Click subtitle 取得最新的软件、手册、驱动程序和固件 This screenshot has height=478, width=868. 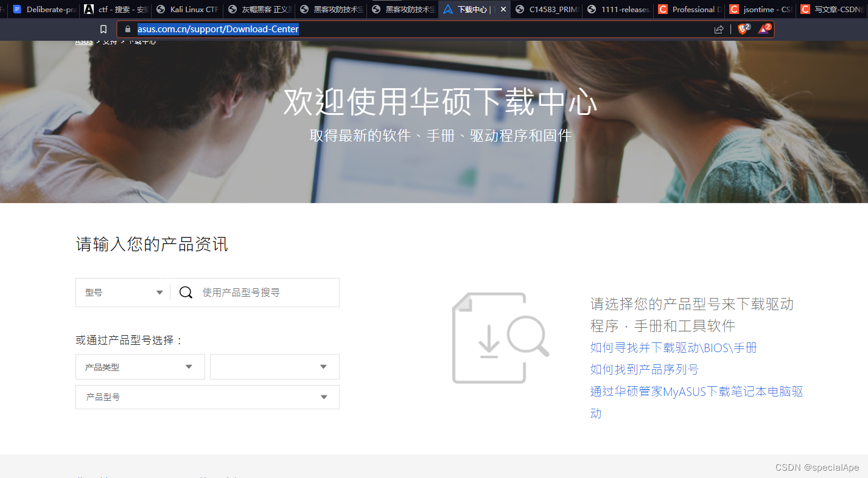coord(441,136)
